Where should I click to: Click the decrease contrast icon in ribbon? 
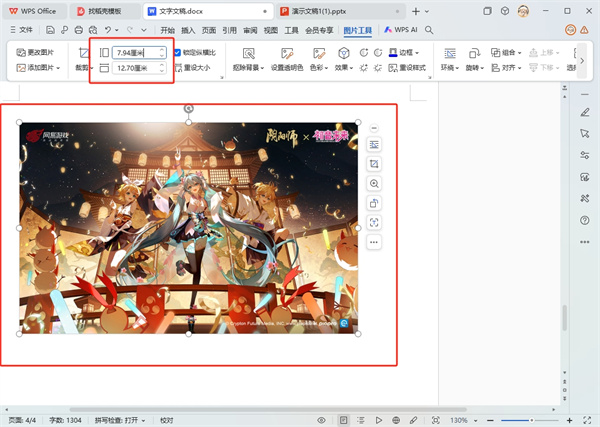pyautogui.click(x=378, y=52)
